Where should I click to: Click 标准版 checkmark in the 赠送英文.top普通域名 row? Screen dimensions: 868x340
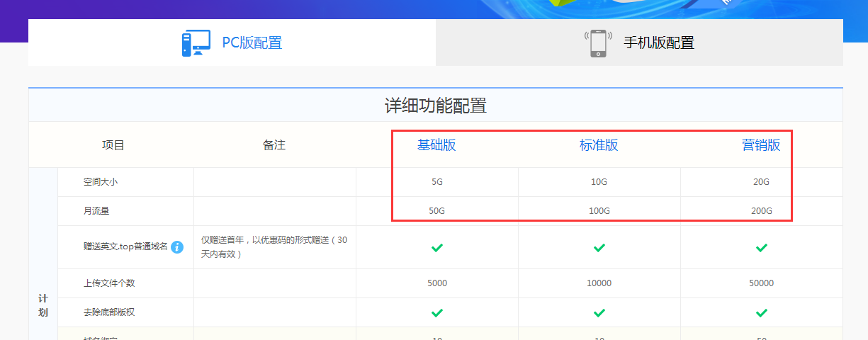pos(599,247)
